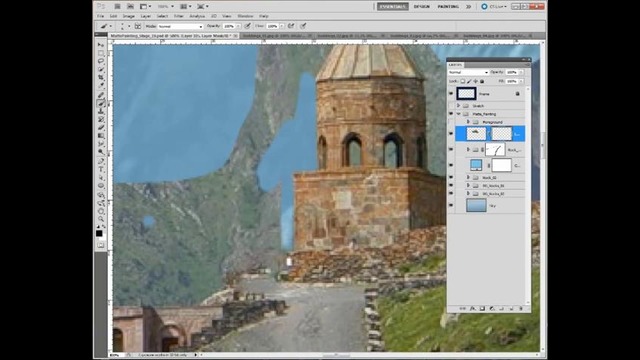Toggle lock transparent pixels
Screen dimensions: 640x360
(x=462, y=81)
